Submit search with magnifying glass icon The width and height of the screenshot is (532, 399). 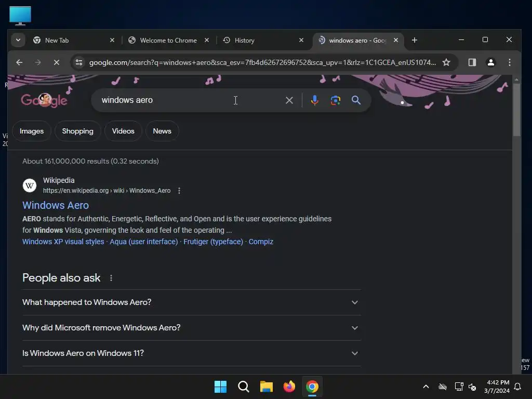356,100
